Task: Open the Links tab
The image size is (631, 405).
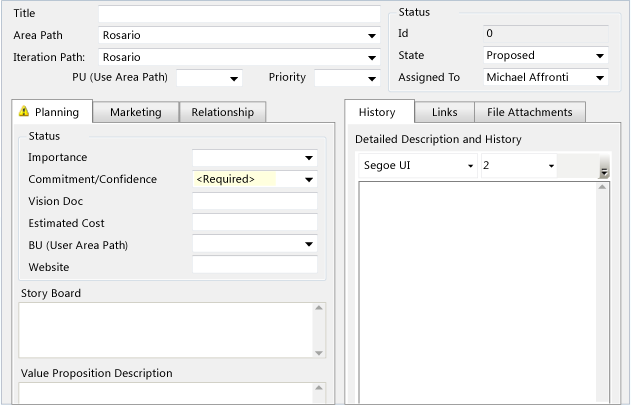Action: click(x=444, y=112)
